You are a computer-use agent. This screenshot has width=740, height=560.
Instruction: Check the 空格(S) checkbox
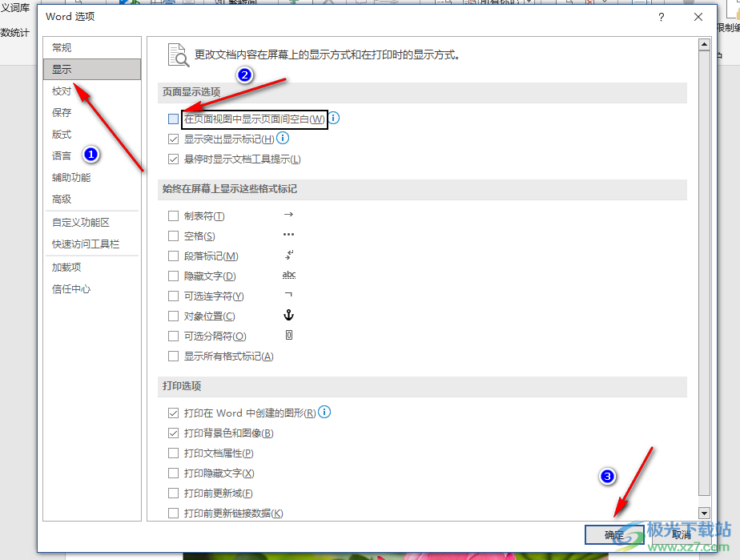pos(173,236)
